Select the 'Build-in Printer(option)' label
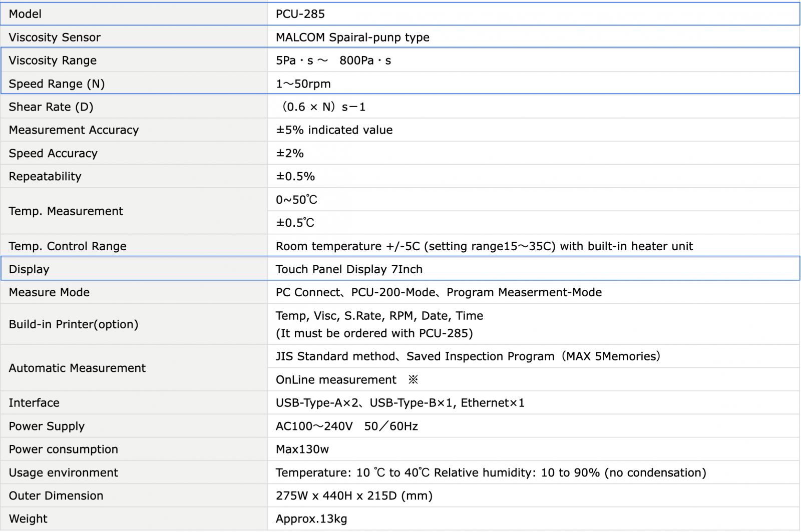This screenshot has height=532, width=801. [x=74, y=324]
